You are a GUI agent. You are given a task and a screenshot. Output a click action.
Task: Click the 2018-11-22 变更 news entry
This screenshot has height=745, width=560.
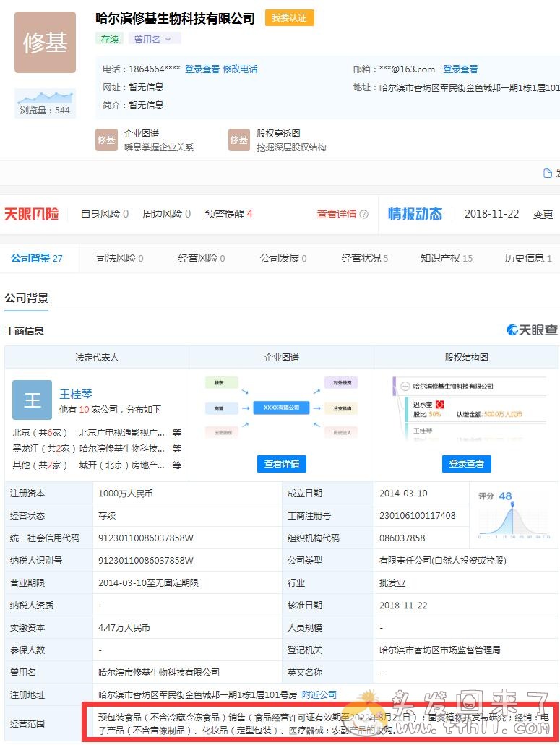[508, 214]
